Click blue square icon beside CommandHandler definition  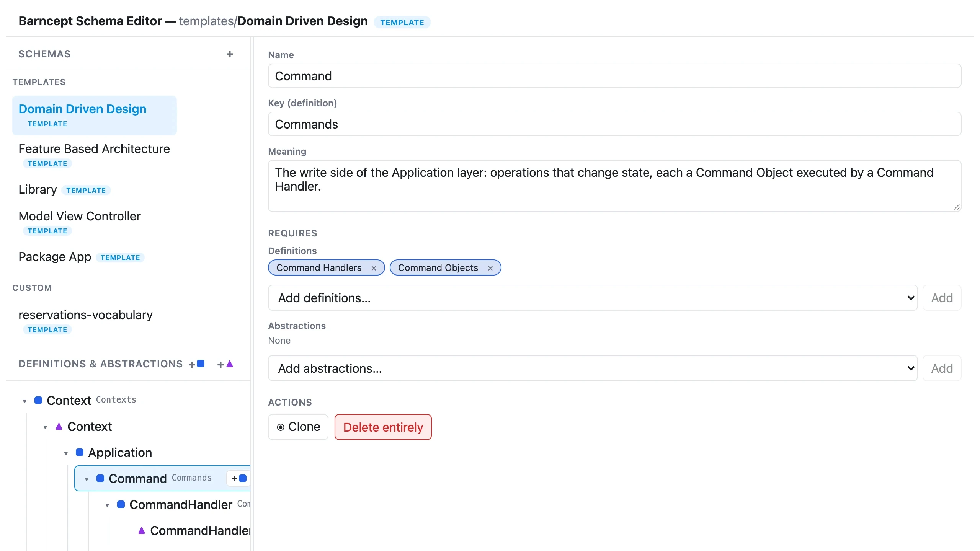coord(121,504)
